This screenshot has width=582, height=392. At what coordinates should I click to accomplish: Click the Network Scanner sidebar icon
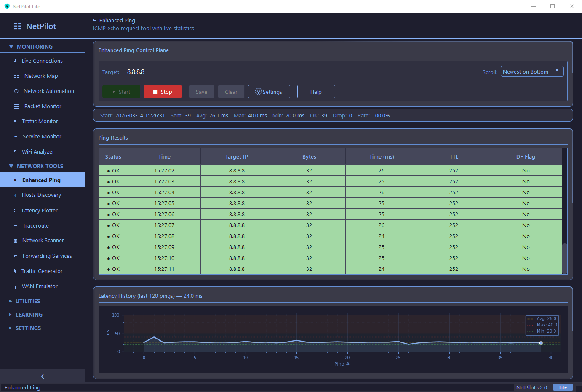coord(16,241)
